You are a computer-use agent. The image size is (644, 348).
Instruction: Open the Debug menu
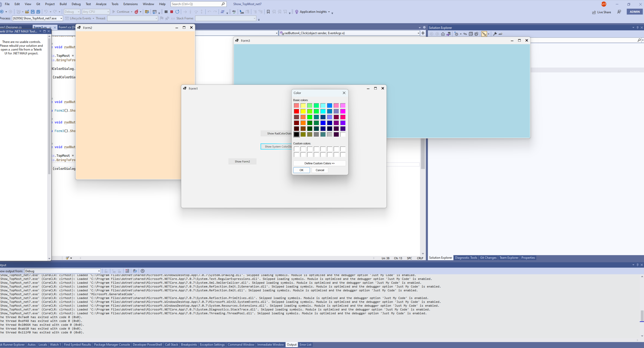coord(76,4)
